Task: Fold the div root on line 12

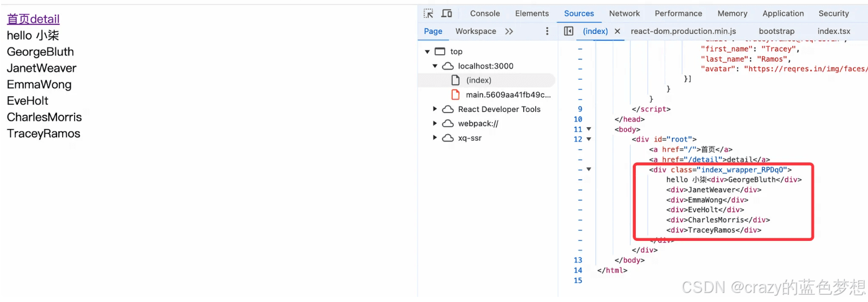Action: coord(589,139)
